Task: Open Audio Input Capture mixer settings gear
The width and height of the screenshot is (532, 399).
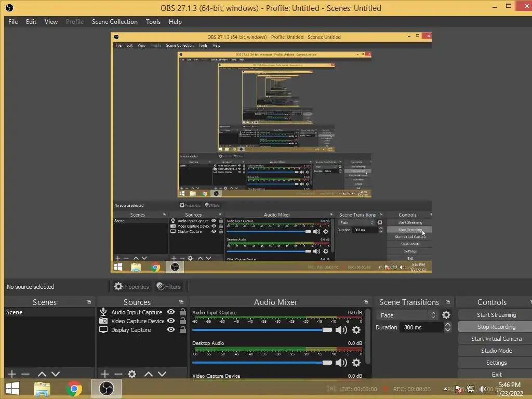Action: point(356,330)
